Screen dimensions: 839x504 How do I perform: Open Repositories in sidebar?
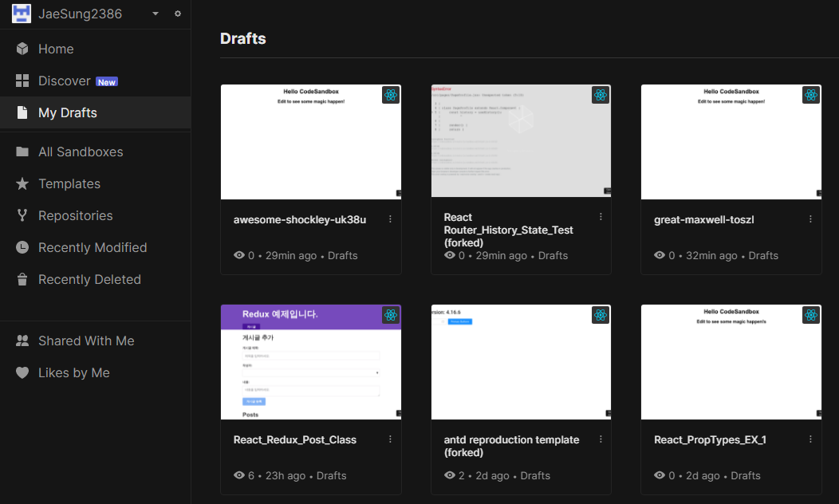tap(95, 215)
